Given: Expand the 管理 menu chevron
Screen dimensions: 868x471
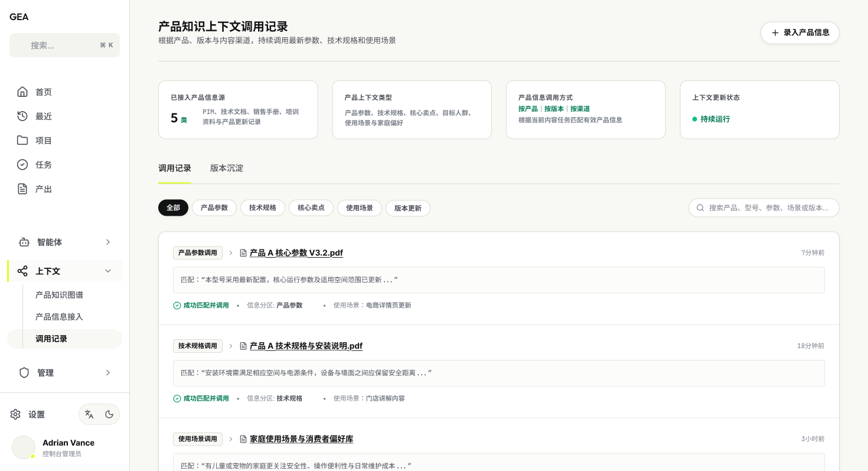Looking at the screenshot, I should click(108, 372).
